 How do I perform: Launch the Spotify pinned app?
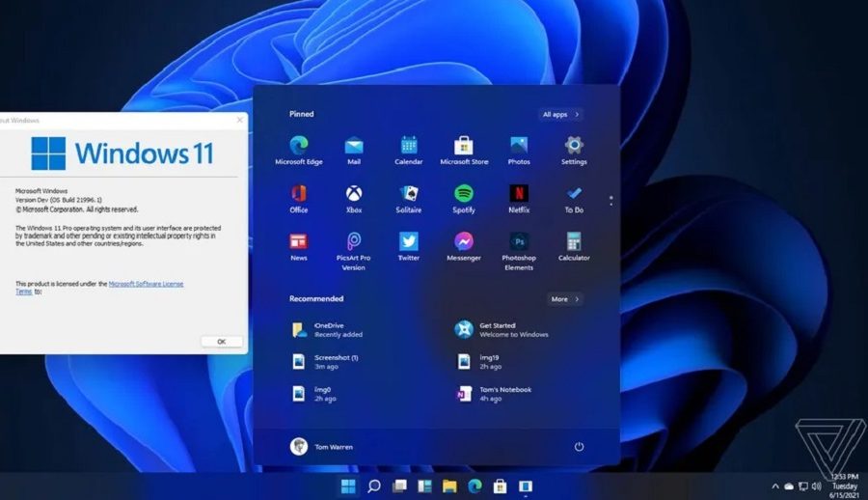click(464, 193)
